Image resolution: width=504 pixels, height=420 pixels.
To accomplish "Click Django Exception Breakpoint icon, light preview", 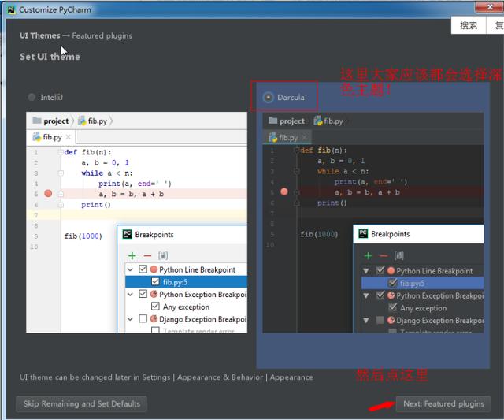I will point(154,318).
